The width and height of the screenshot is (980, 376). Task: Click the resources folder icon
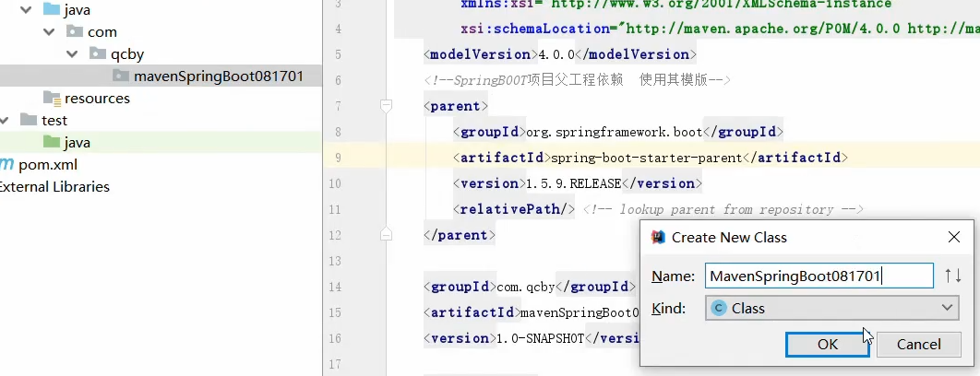point(52,98)
